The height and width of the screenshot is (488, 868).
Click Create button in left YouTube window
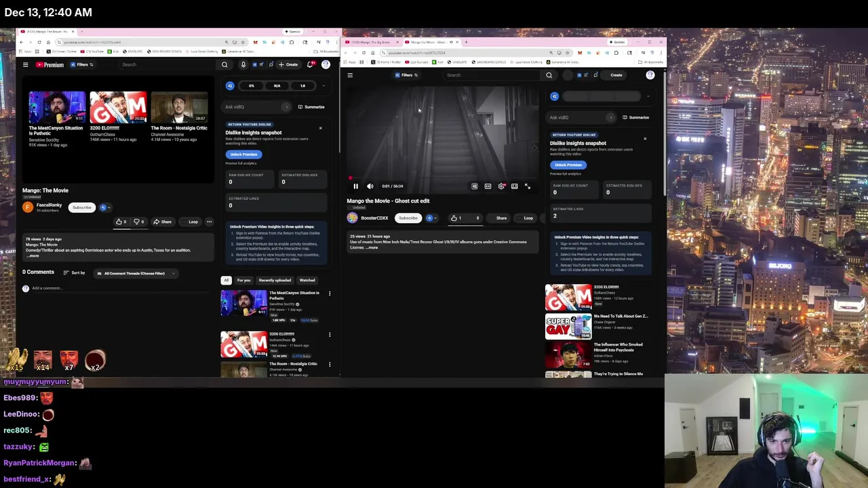pyautogui.click(x=289, y=65)
